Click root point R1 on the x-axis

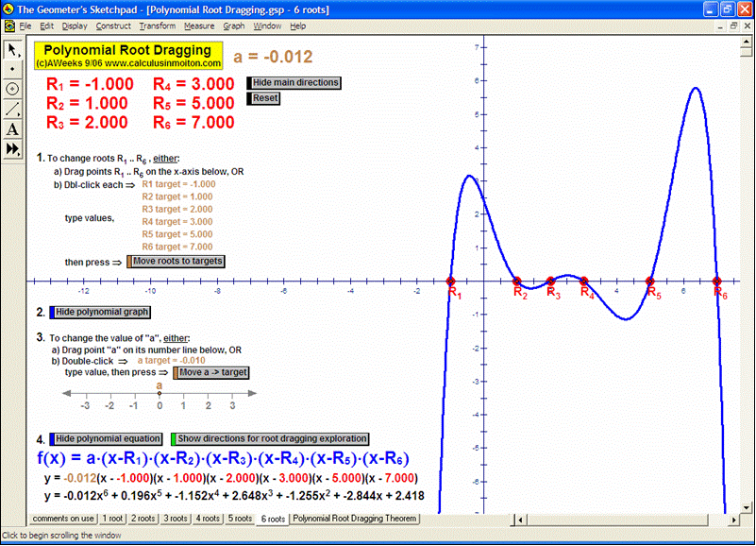coord(450,281)
